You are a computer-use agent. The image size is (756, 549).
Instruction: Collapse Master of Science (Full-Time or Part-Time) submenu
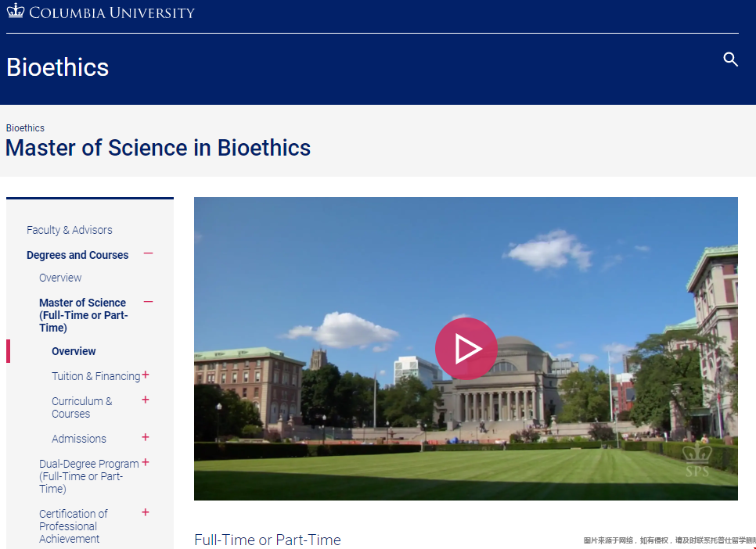[x=148, y=302]
